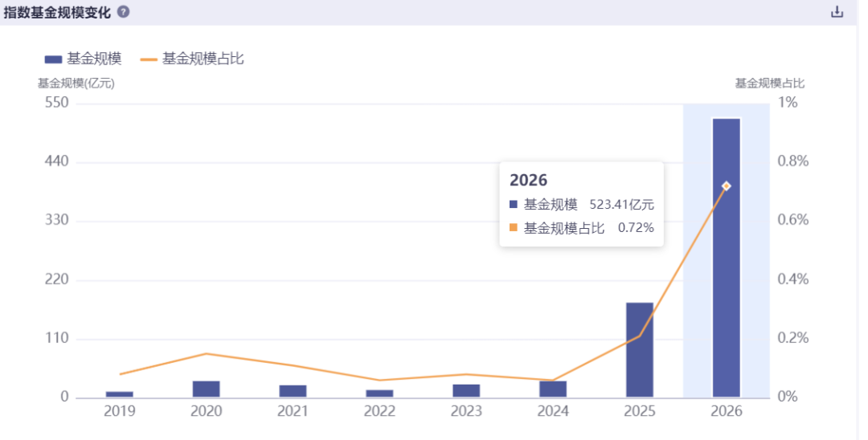Click the 0.8% right axis label

(x=793, y=161)
